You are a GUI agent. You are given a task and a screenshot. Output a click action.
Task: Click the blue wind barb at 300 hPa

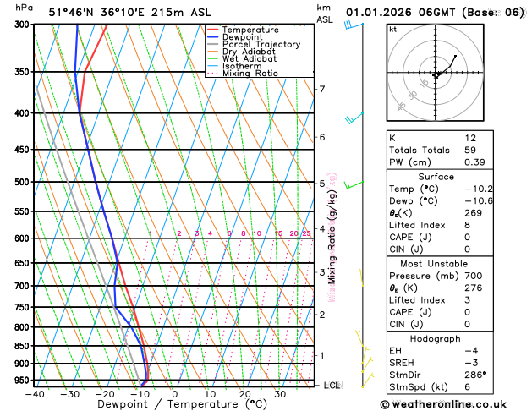pyautogui.click(x=354, y=25)
